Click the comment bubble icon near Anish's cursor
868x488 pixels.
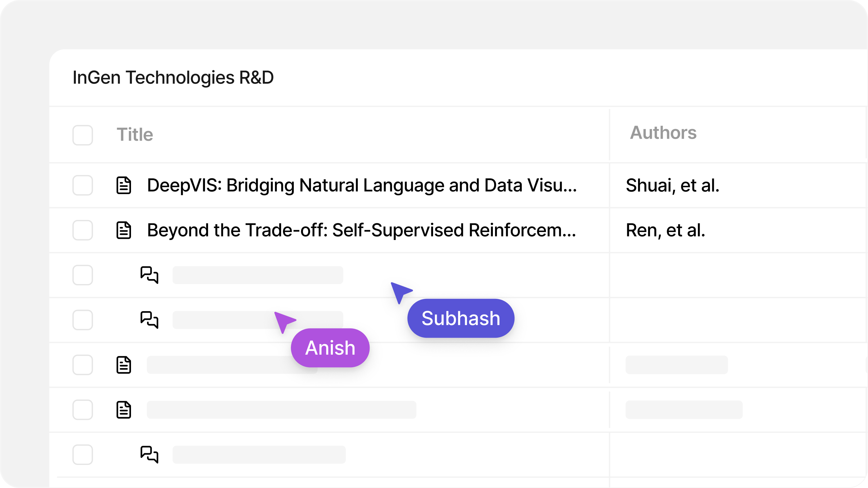point(149,320)
